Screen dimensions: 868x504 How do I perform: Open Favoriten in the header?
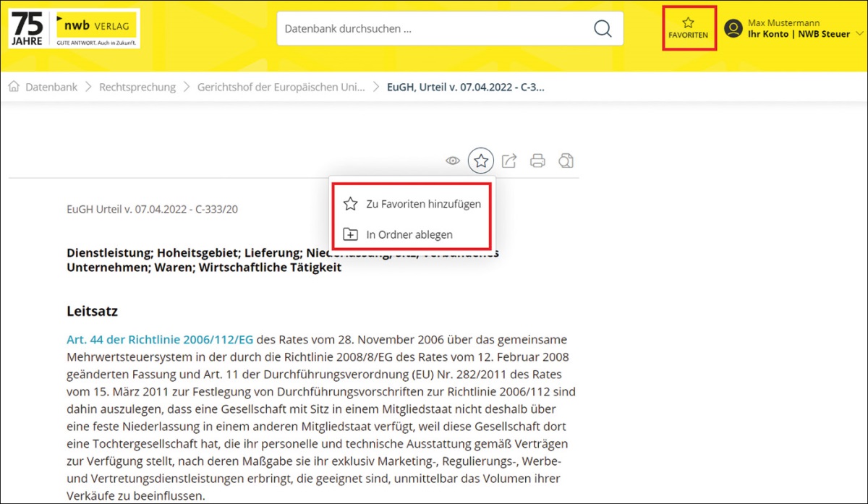click(689, 28)
